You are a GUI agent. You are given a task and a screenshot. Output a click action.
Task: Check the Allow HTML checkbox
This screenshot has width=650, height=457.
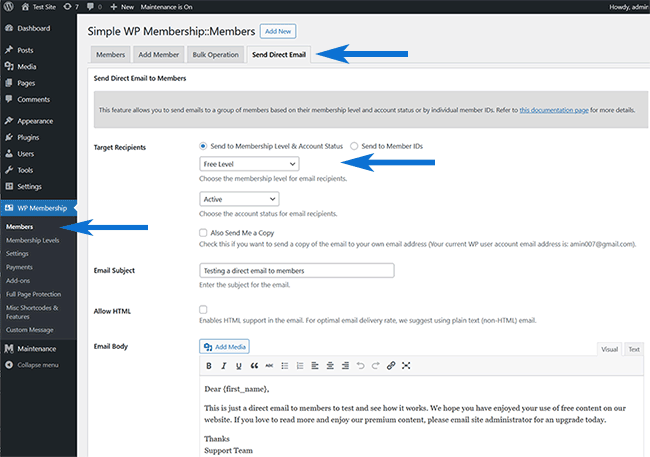pos(204,310)
